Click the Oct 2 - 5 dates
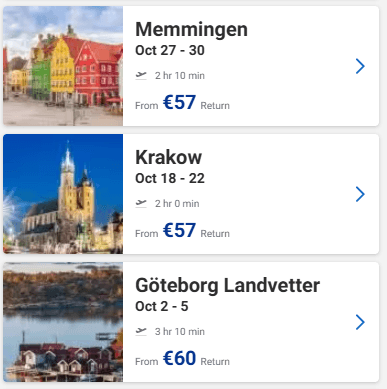Image resolution: width=387 pixels, height=389 pixels. (162, 306)
